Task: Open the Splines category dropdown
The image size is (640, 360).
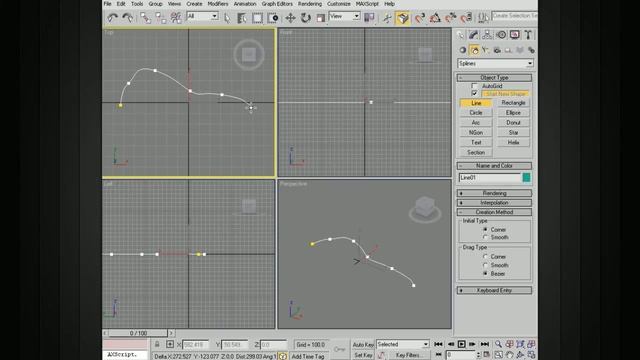Action: tap(495, 63)
